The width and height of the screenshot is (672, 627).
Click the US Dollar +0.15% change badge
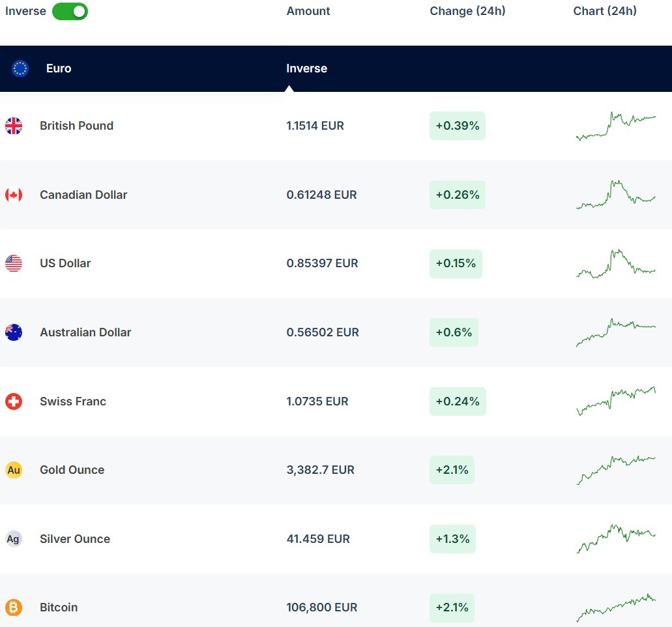click(456, 263)
